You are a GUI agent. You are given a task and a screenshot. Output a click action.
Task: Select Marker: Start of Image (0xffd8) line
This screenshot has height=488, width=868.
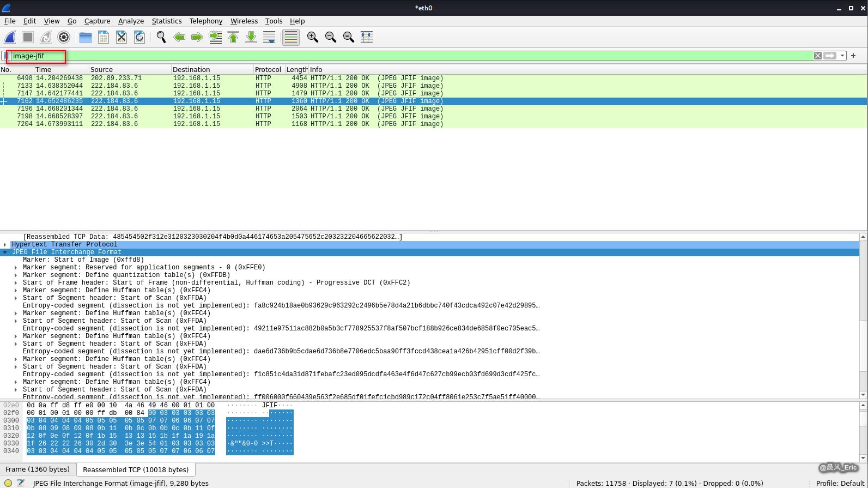83,260
